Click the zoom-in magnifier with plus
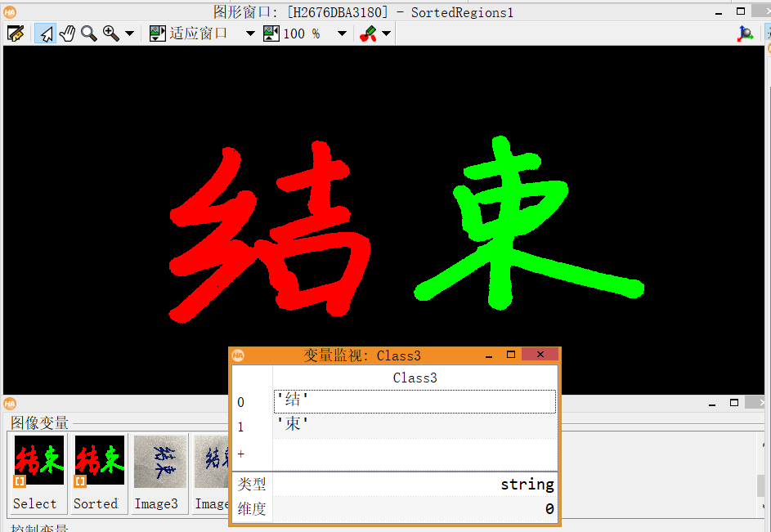This screenshot has width=771, height=532. [x=110, y=34]
